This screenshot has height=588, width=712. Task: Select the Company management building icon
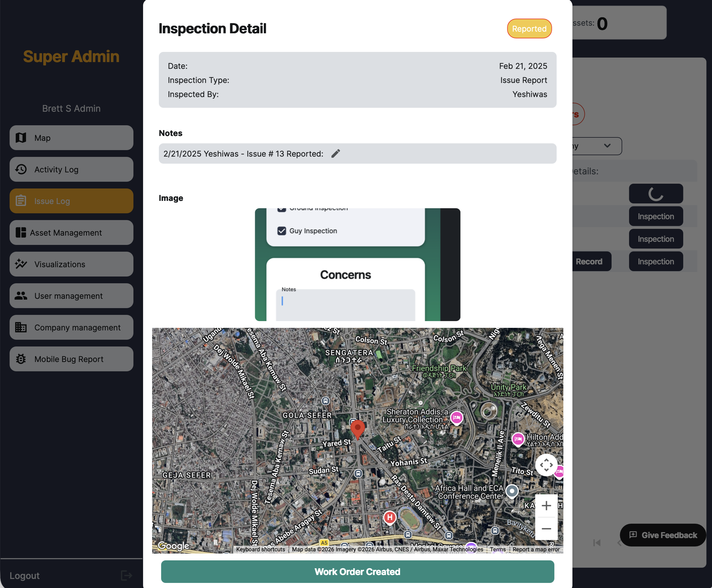click(21, 327)
